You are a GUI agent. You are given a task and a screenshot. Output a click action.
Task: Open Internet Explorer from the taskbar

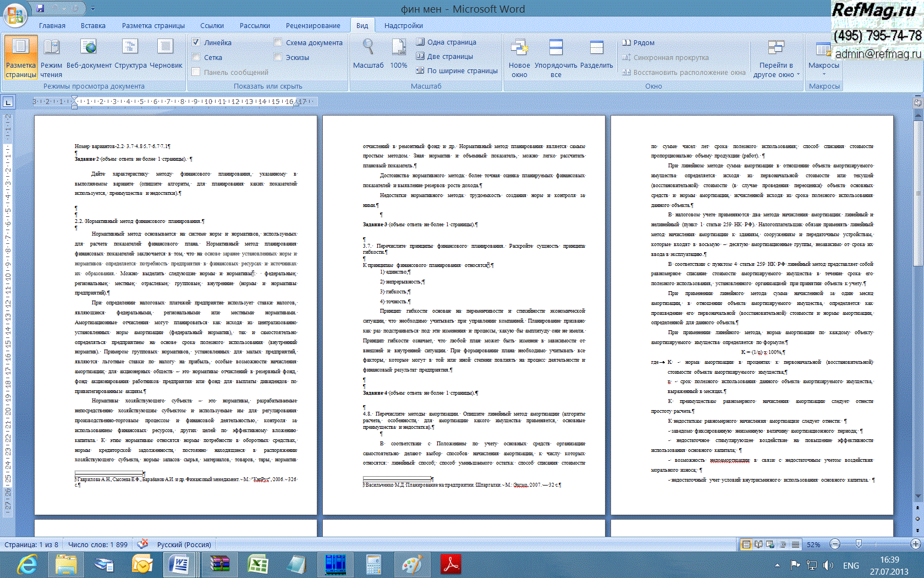tap(28, 565)
